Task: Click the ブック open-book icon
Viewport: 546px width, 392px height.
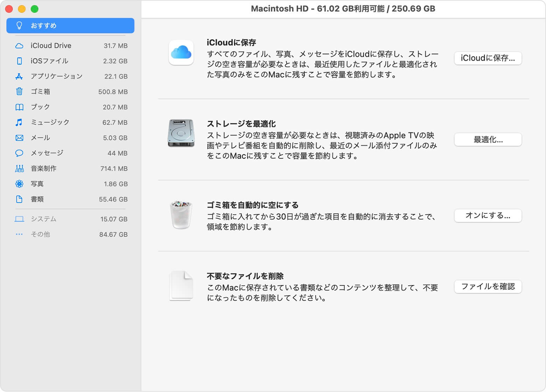Action: coord(19,107)
